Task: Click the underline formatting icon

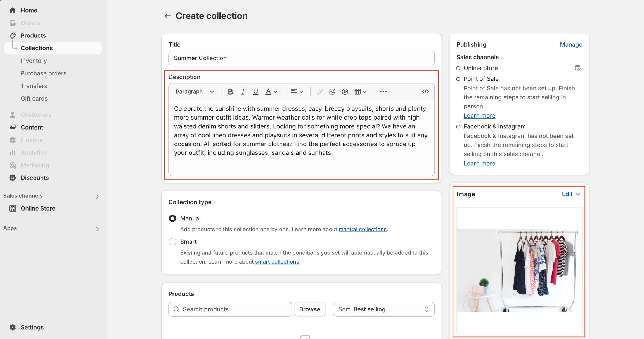Action: point(255,92)
